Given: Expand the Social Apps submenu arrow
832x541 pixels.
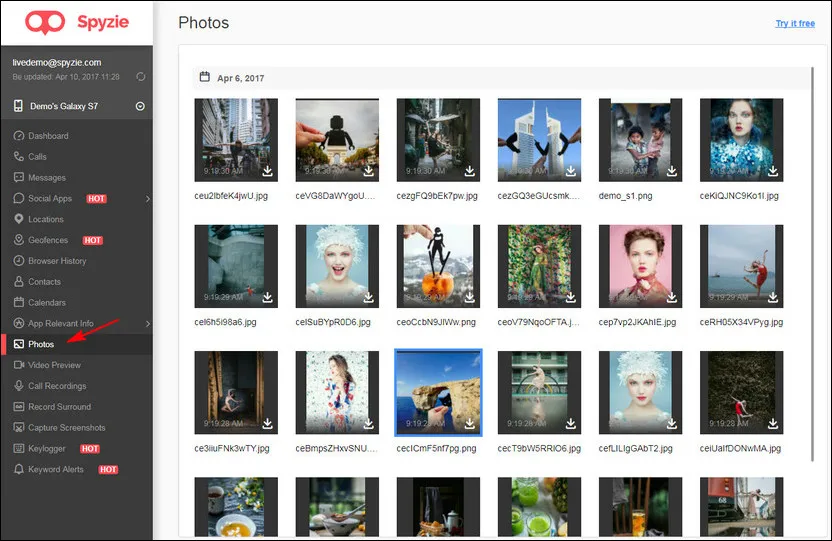Looking at the screenshot, I should coord(147,199).
